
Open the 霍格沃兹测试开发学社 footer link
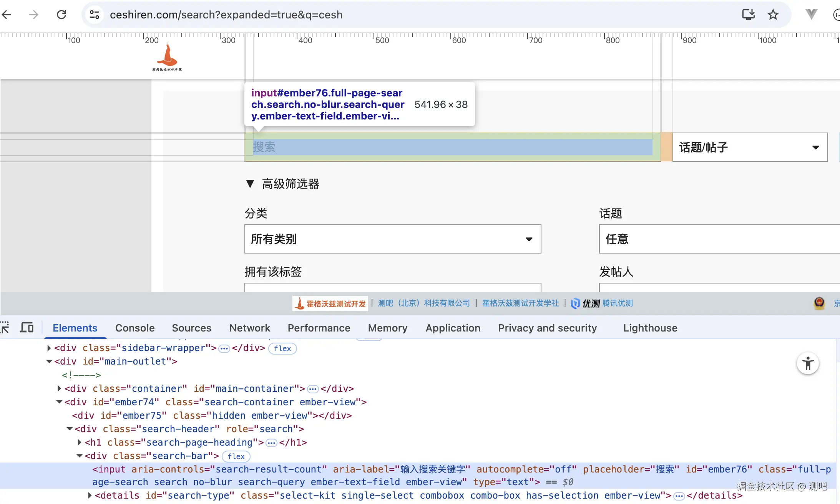point(520,303)
